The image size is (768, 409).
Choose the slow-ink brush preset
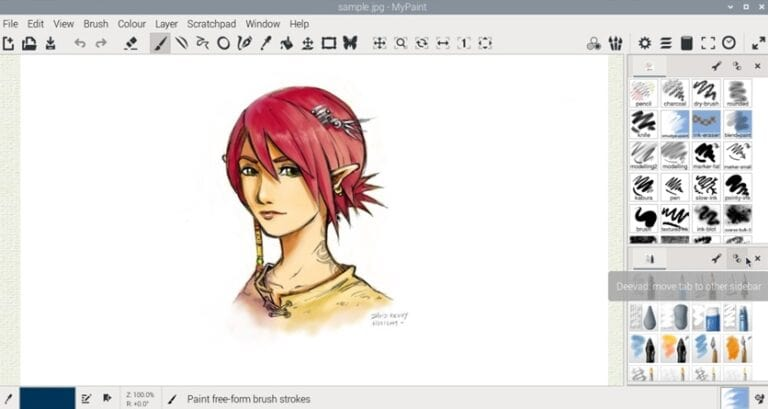[706, 187]
